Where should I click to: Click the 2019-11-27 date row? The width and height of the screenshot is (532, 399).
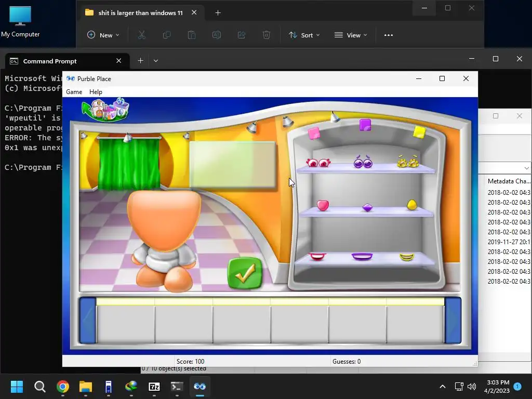tap(509, 242)
